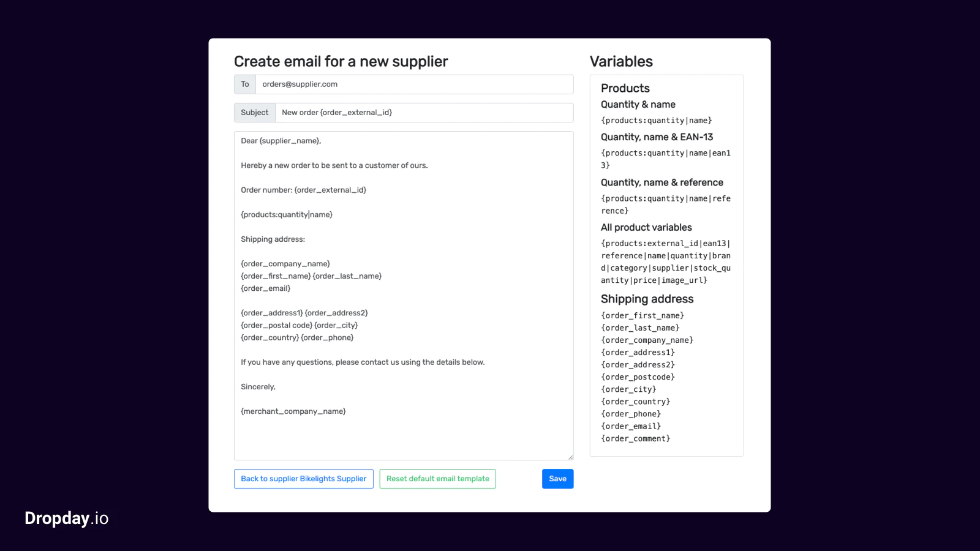Click the 'Hereby a new order' sentence
This screenshot has height=551, width=980.
pyautogui.click(x=334, y=165)
